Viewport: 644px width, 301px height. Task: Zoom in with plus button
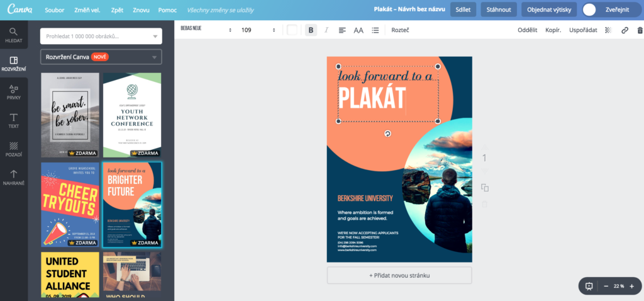click(x=631, y=286)
